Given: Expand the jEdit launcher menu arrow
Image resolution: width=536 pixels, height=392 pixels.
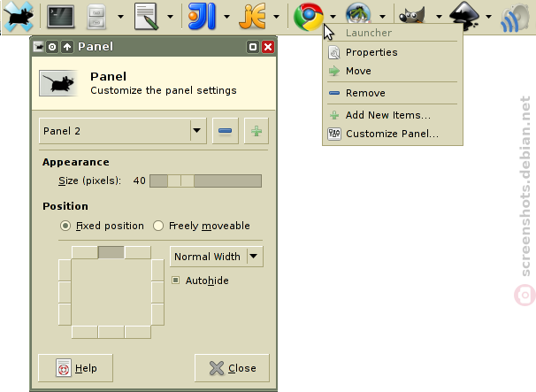Looking at the screenshot, I should coord(276,16).
